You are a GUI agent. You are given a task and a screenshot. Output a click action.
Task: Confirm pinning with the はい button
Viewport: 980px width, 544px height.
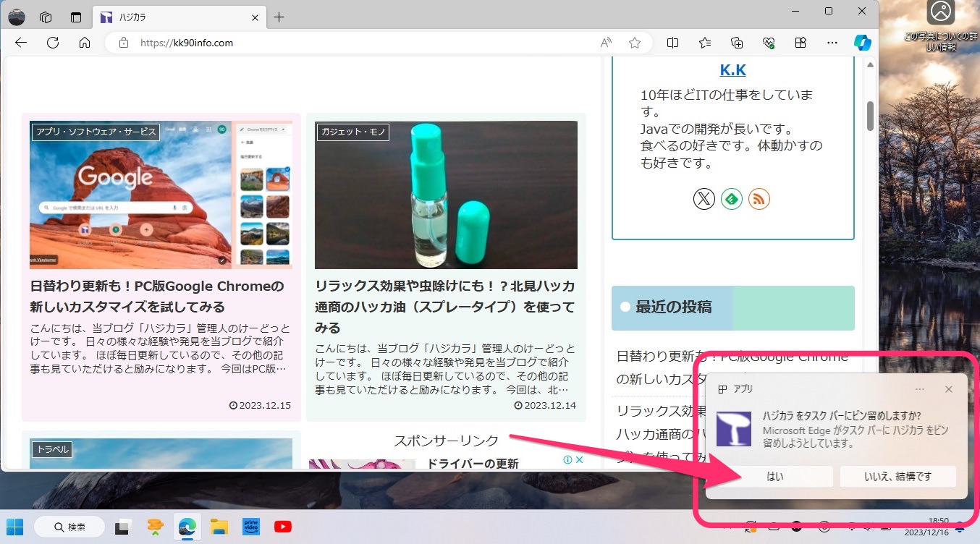coord(774,477)
